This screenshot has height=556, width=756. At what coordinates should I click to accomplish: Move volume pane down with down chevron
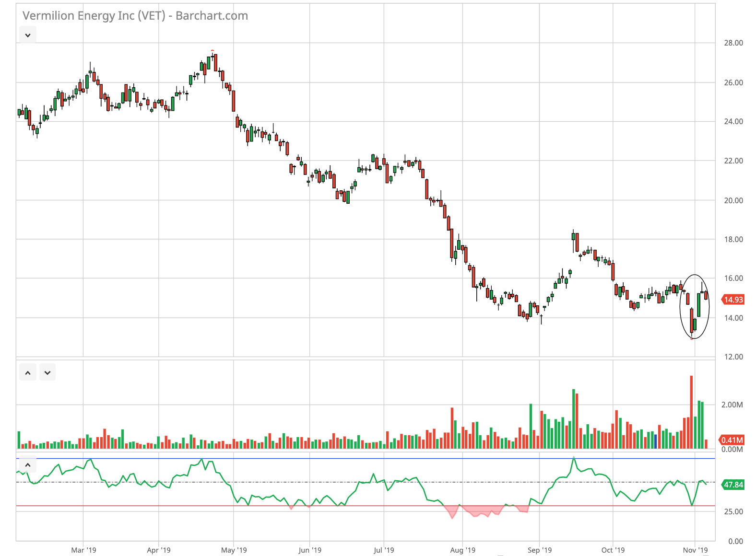click(47, 372)
